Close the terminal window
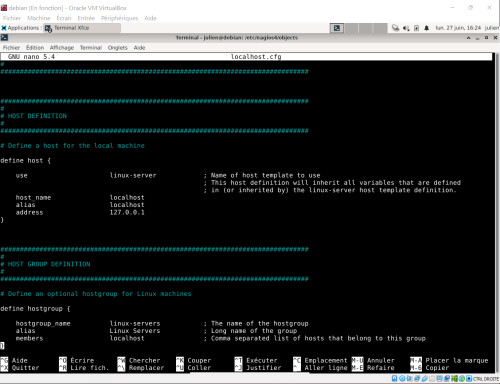500x384 pixels. (x=495, y=38)
